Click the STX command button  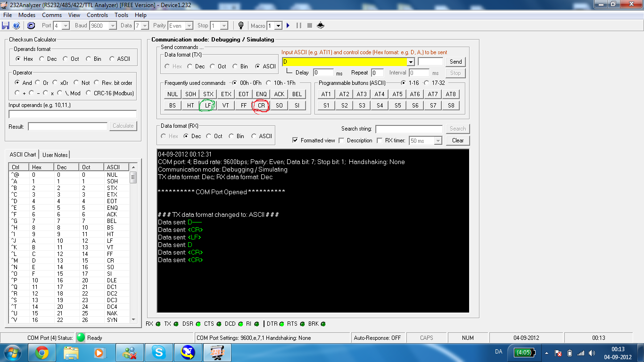[208, 94]
